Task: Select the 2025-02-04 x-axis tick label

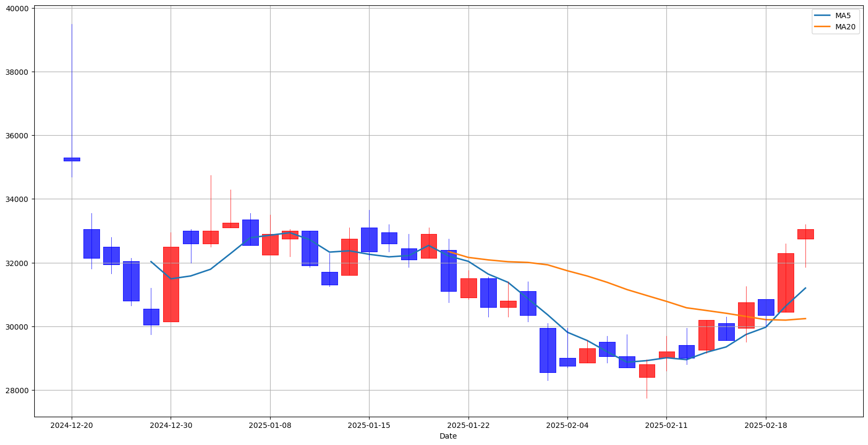Action: [x=567, y=425]
